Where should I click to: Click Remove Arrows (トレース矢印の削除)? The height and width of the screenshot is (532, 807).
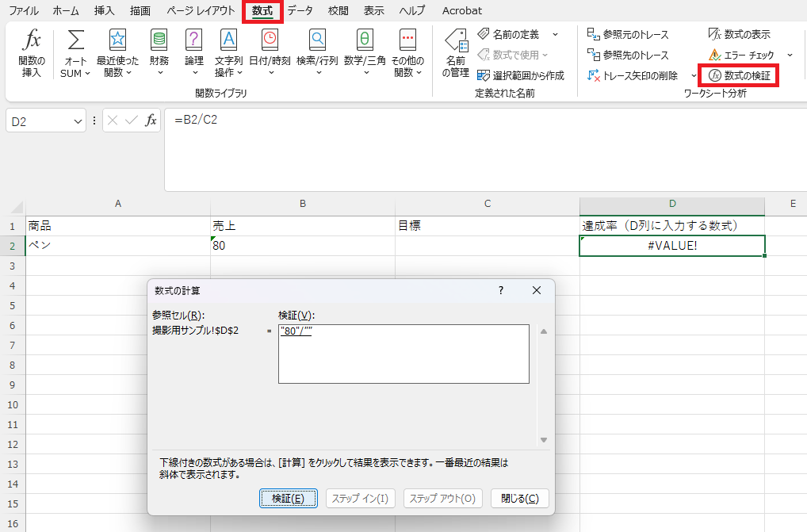click(x=633, y=75)
